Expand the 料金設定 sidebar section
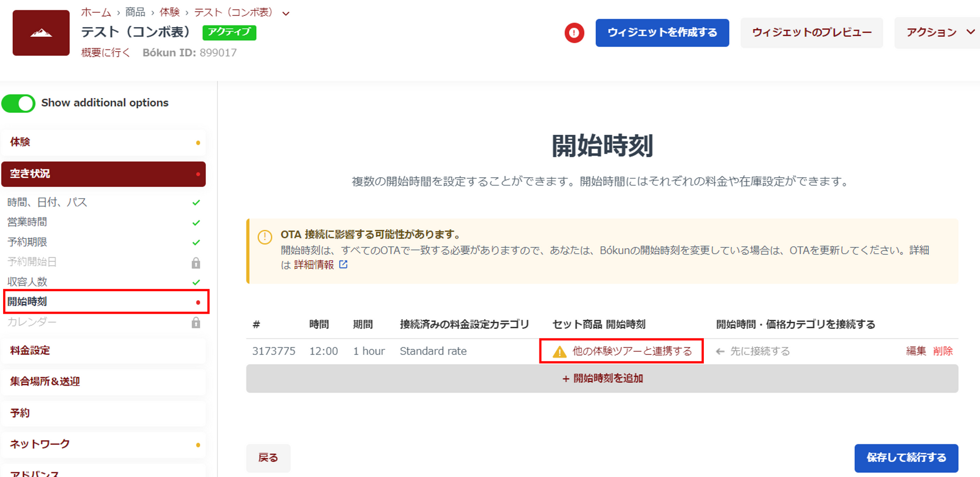This screenshot has height=477, width=980. (104, 350)
